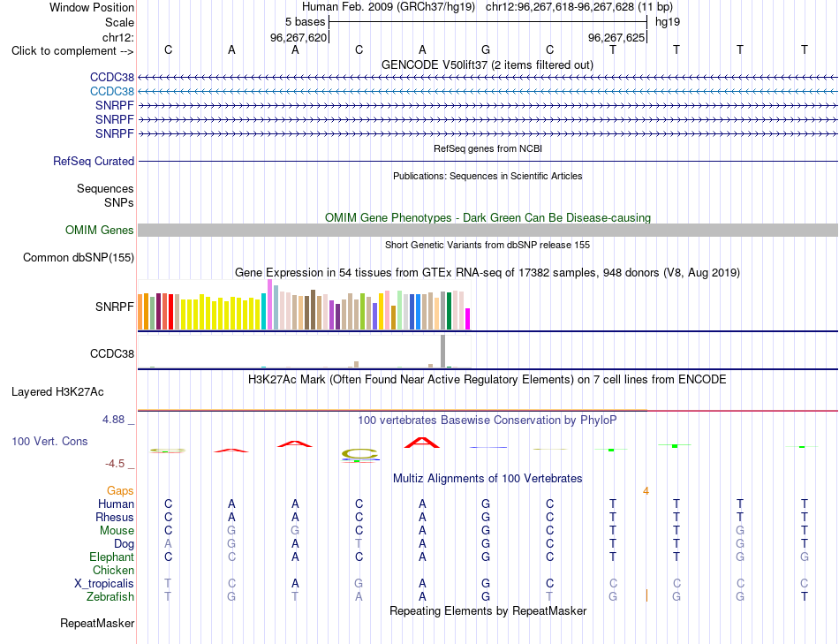Image resolution: width=839 pixels, height=644 pixels.
Task: Click the chr12: row label
Action: (118, 37)
